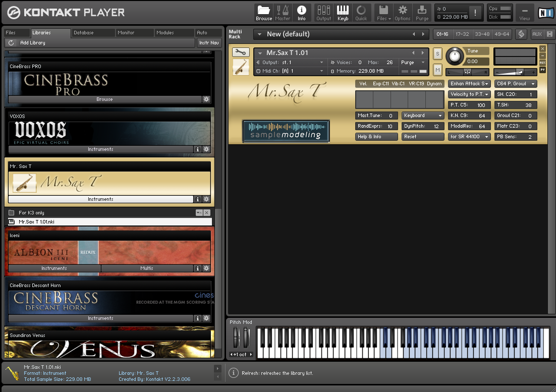Show VOXOS library info icon
556x392 pixels.
click(197, 149)
